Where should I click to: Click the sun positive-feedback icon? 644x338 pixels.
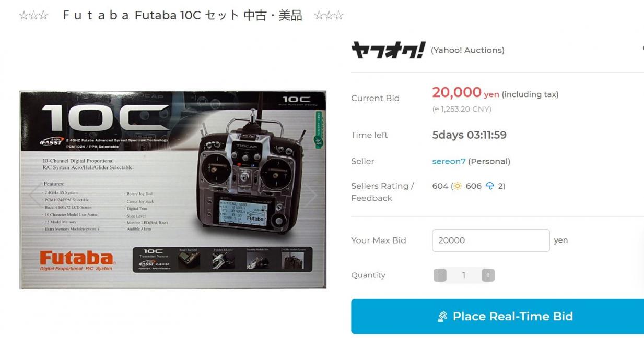pyautogui.click(x=458, y=186)
